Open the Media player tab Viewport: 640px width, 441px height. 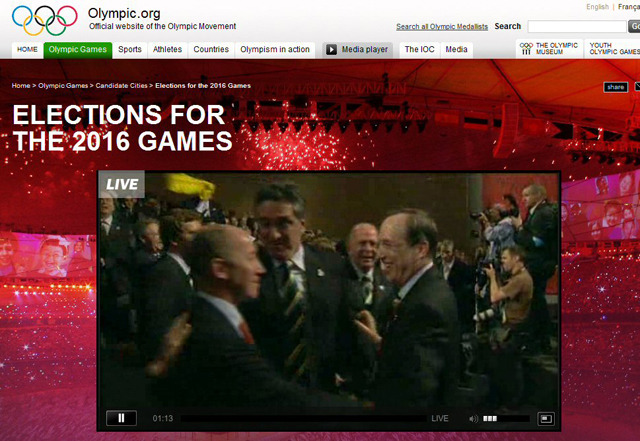tap(357, 49)
